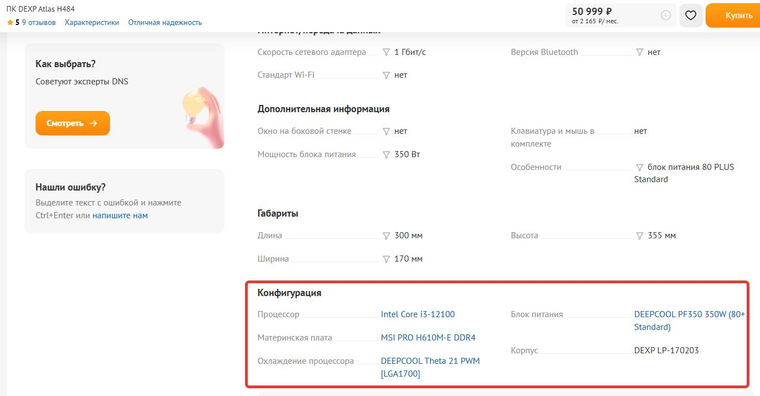
Task: Click the ПК DEXP Atlas H484 title
Action: [40, 9]
